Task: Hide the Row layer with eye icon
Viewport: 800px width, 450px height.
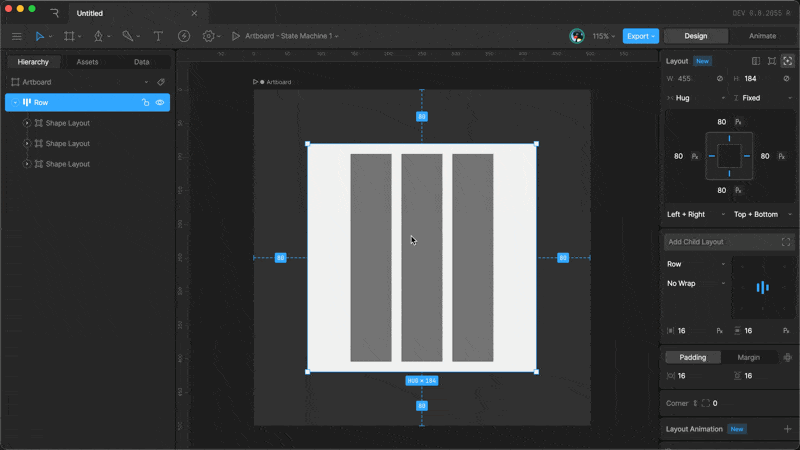Action: [x=160, y=102]
